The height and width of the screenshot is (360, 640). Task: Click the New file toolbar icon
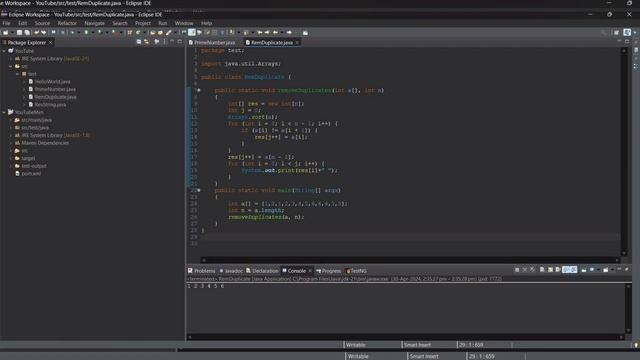5,32
